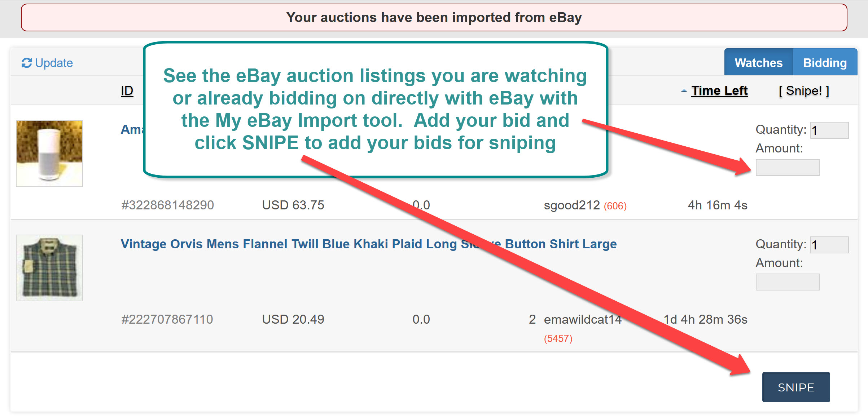Click the sort arrow beside Time Left

point(685,91)
